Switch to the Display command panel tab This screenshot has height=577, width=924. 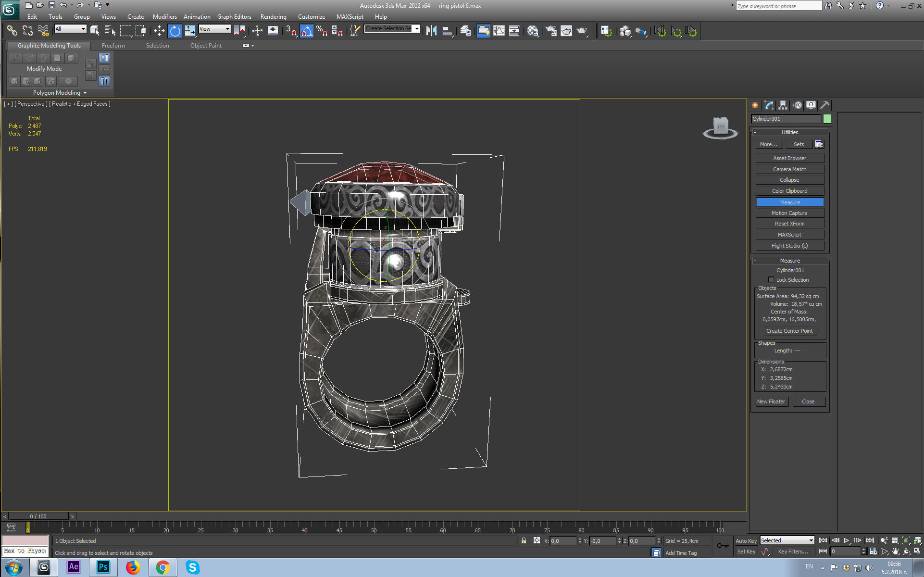pos(811,105)
